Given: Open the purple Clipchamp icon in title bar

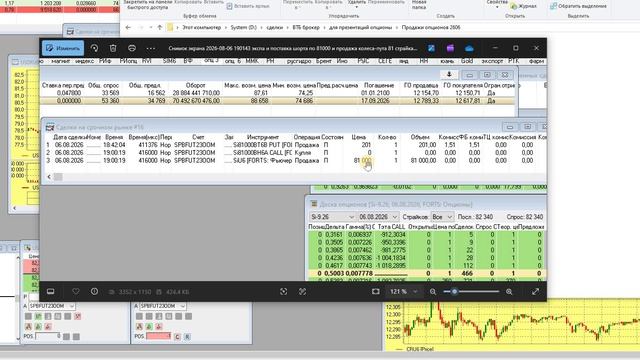Looking at the screenshot, I should (450, 48).
